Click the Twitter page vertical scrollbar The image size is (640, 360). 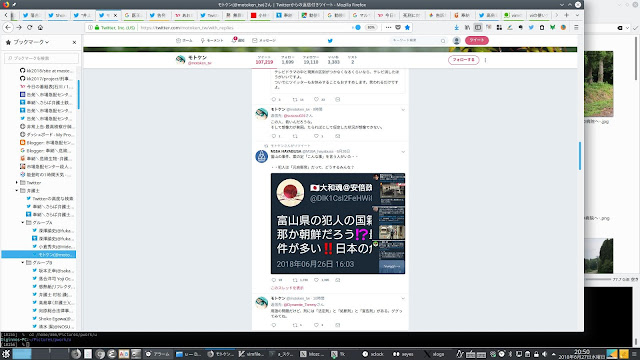pos(580,156)
